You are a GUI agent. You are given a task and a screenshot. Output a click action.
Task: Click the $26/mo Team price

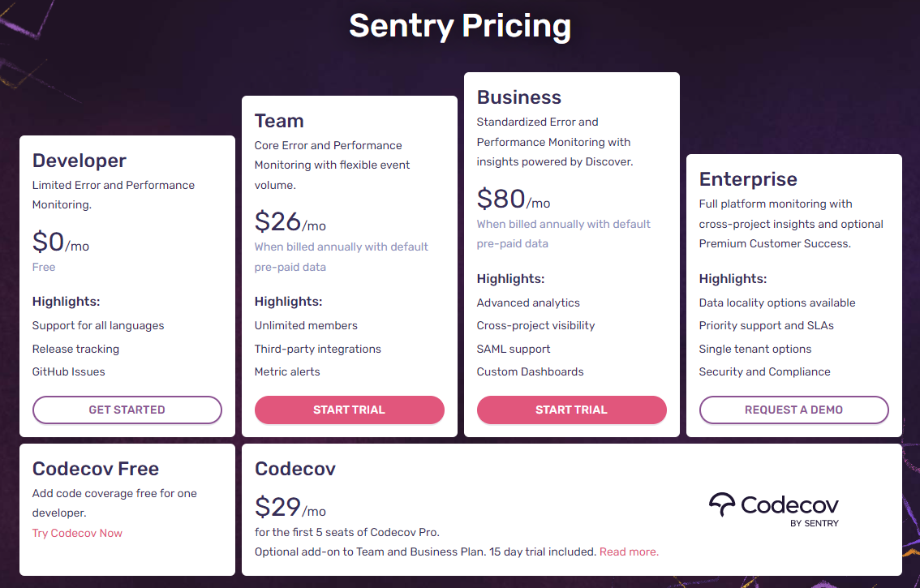[x=290, y=222]
